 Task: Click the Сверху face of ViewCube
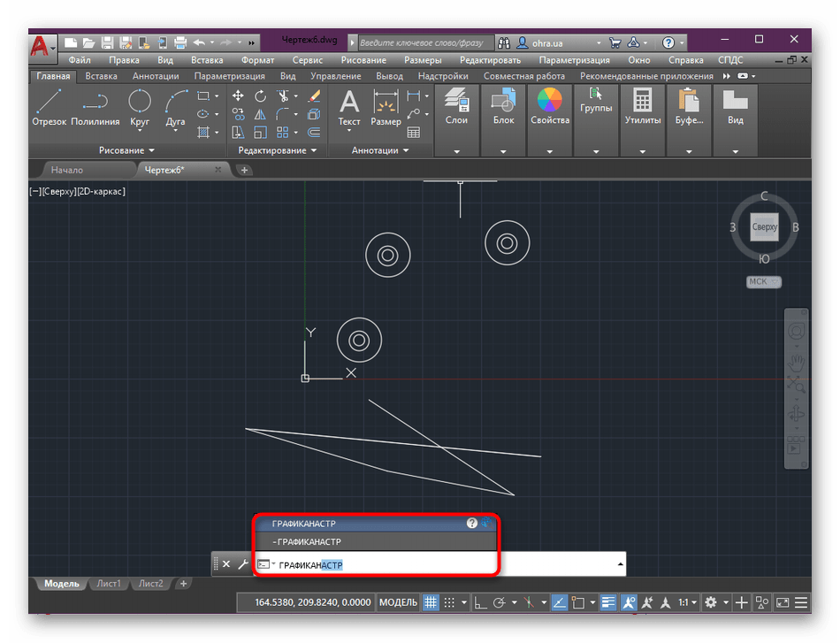(764, 227)
